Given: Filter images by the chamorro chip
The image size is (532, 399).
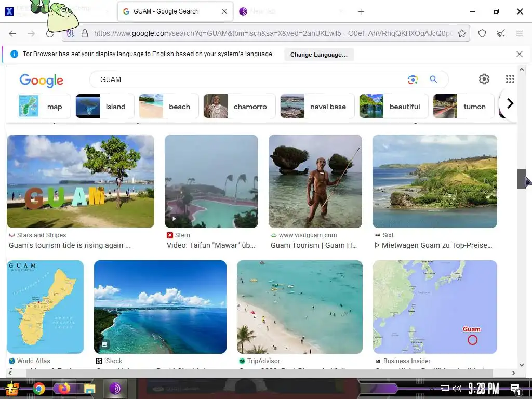Looking at the screenshot, I should tap(240, 106).
